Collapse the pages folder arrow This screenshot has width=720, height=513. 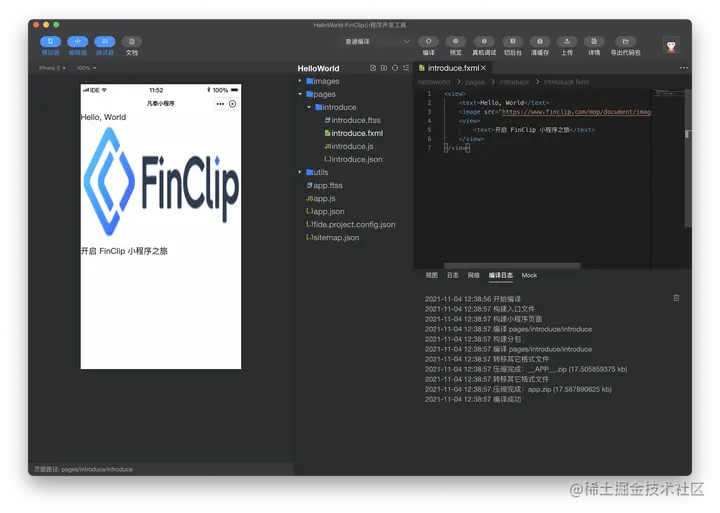point(300,94)
